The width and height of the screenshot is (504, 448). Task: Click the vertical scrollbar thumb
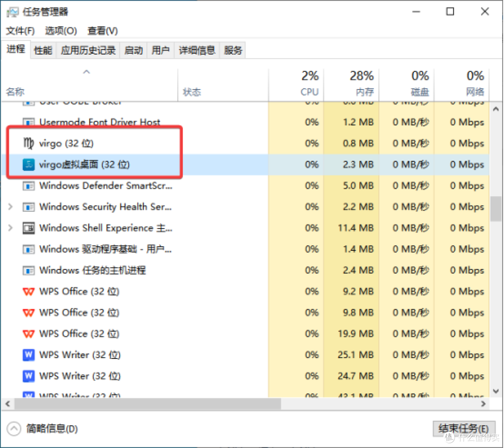pyautogui.click(x=496, y=209)
